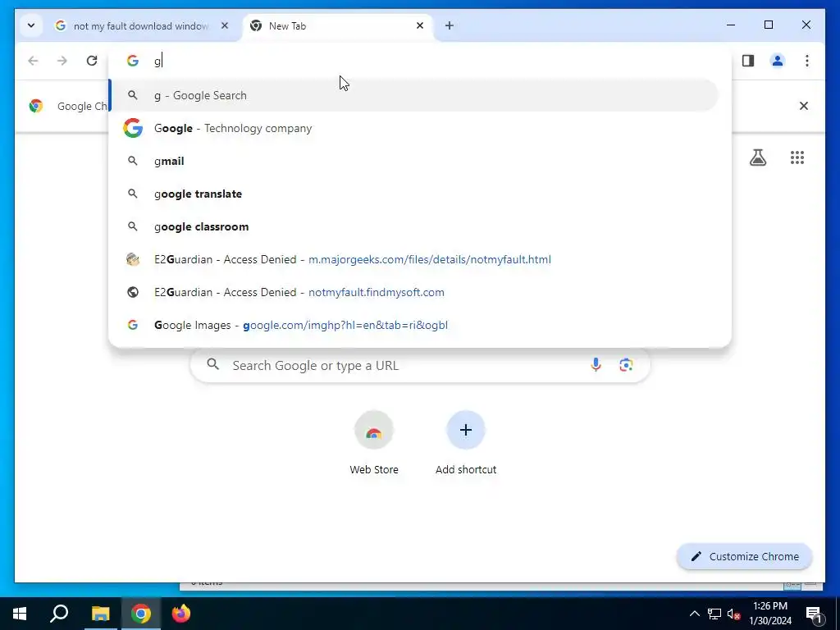Open Windows taskbar search
The width and height of the screenshot is (840, 630).
pyautogui.click(x=59, y=614)
